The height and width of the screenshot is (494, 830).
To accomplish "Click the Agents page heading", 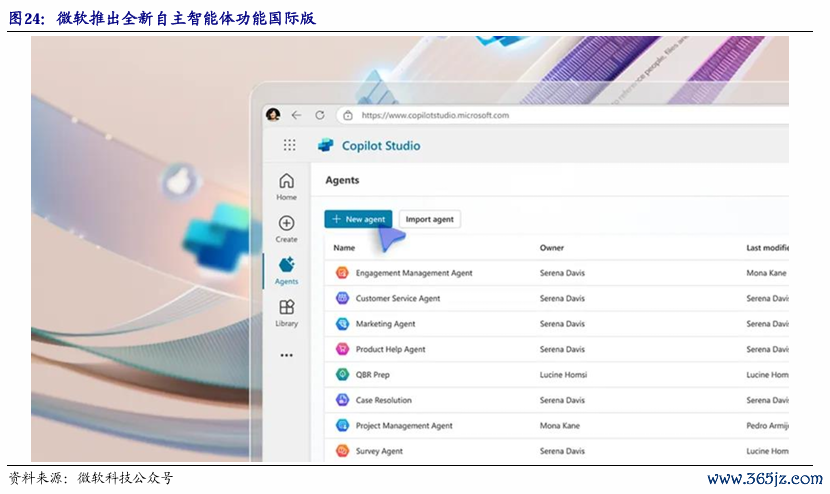I will pyautogui.click(x=342, y=180).
